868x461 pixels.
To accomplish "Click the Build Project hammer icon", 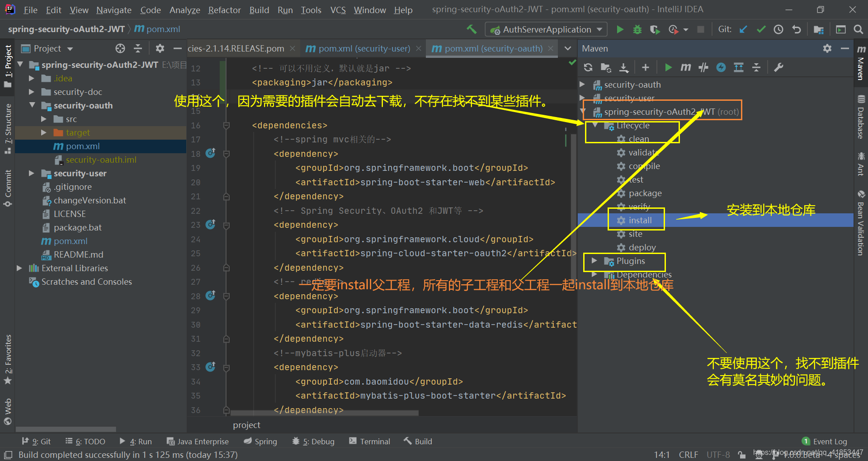I will pos(472,29).
